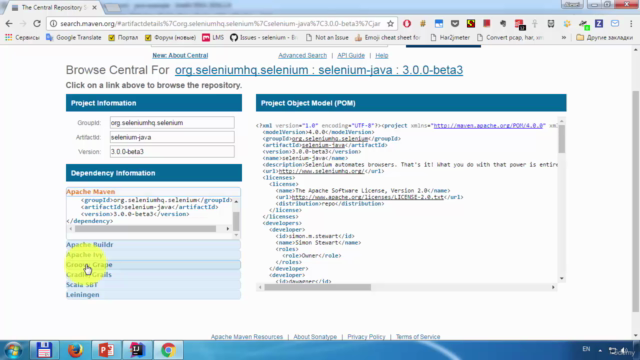Expand Apache Buildr section
Screen dimensions: 640x360
[x=153, y=244]
